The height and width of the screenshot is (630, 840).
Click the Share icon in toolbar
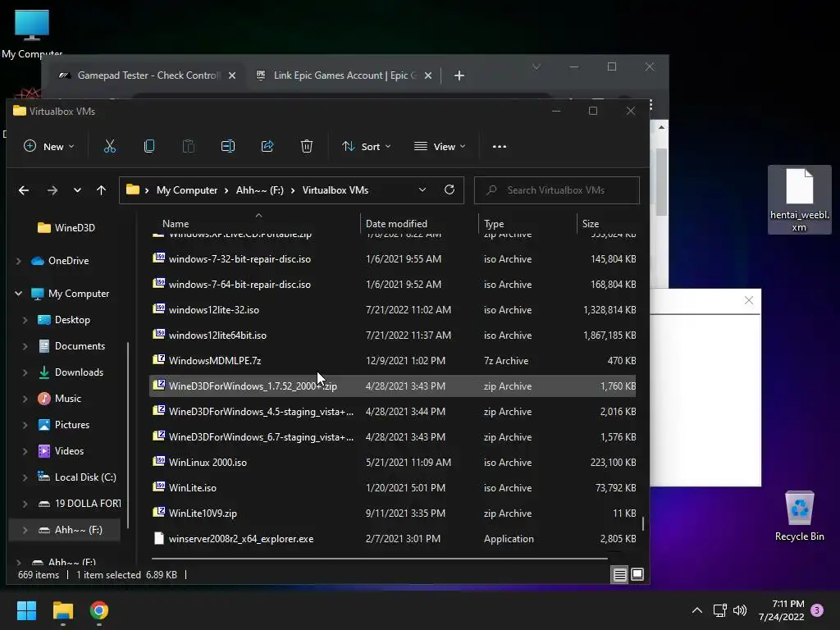(x=267, y=146)
